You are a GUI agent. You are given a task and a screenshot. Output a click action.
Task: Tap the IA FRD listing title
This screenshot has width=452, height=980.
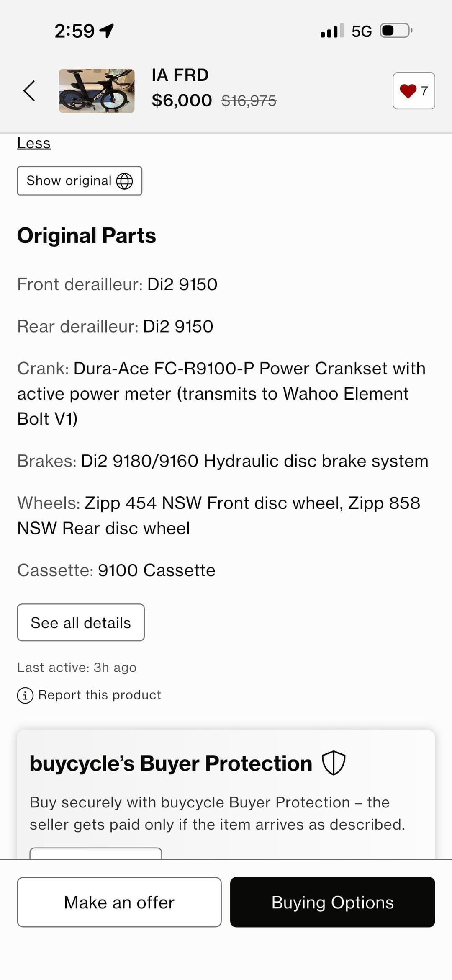pyautogui.click(x=180, y=75)
